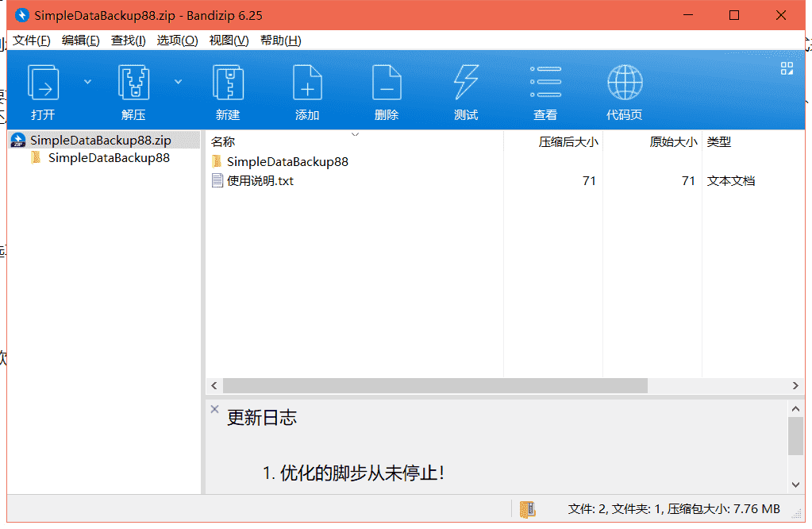Click the horizontal scrollbar thumb

pyautogui.click(x=435, y=385)
